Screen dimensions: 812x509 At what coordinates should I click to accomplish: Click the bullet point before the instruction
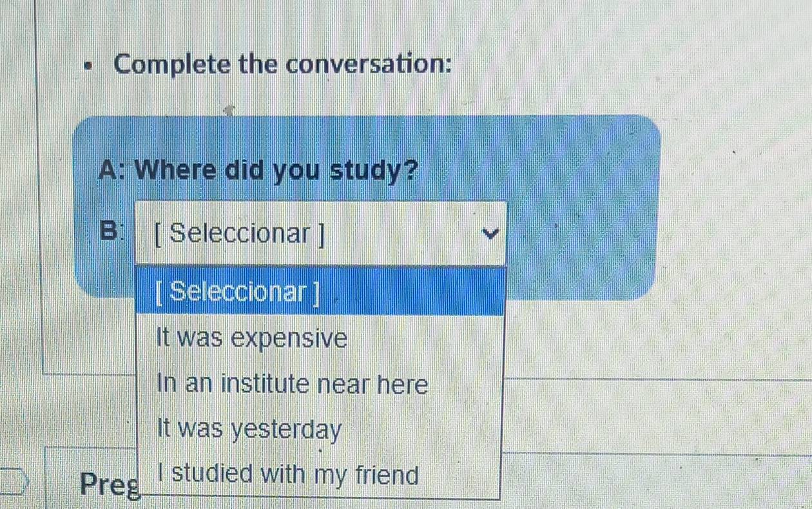point(91,66)
